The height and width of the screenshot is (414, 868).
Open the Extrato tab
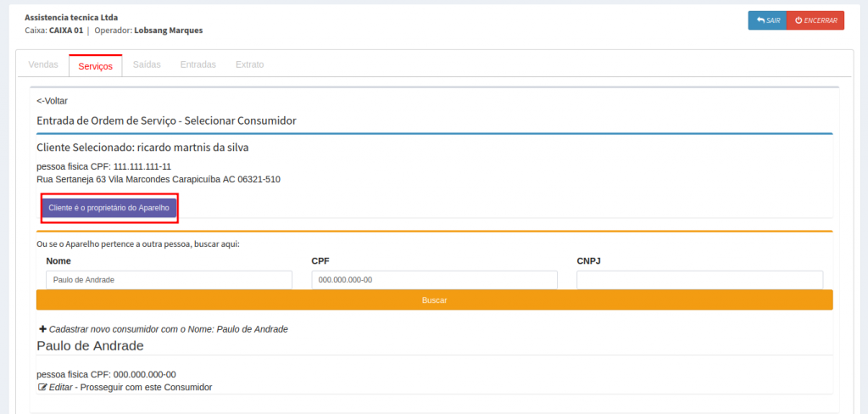[x=249, y=64]
